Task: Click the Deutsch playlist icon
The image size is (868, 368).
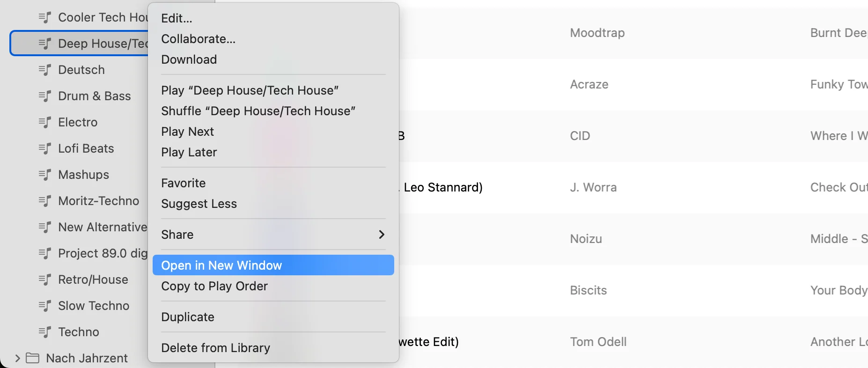Action: pyautogui.click(x=44, y=70)
